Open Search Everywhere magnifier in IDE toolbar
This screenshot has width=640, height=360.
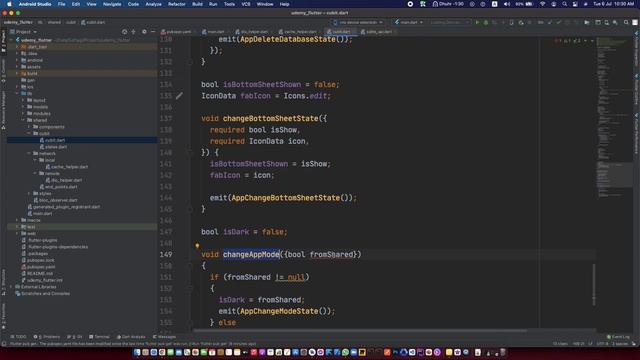[626, 22]
